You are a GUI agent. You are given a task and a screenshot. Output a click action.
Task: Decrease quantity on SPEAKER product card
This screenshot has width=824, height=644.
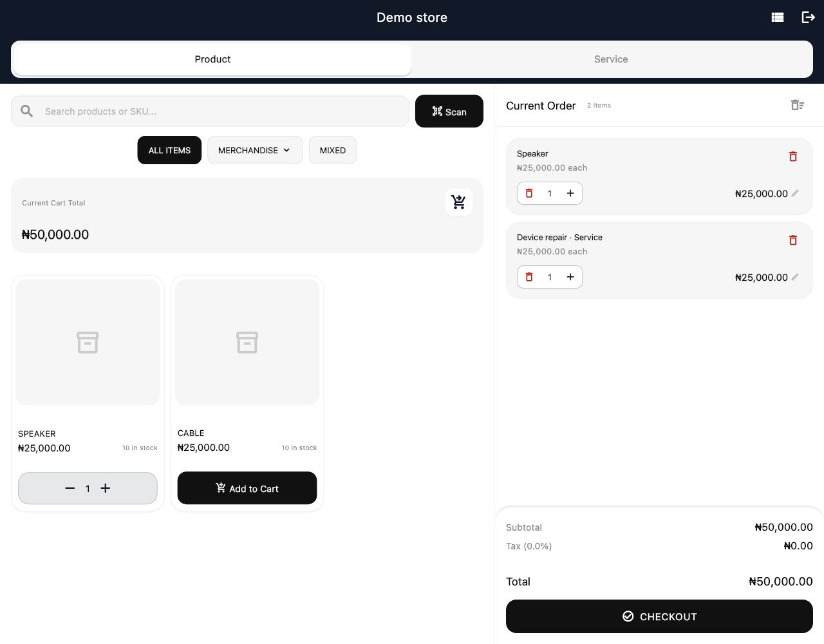tap(70, 488)
